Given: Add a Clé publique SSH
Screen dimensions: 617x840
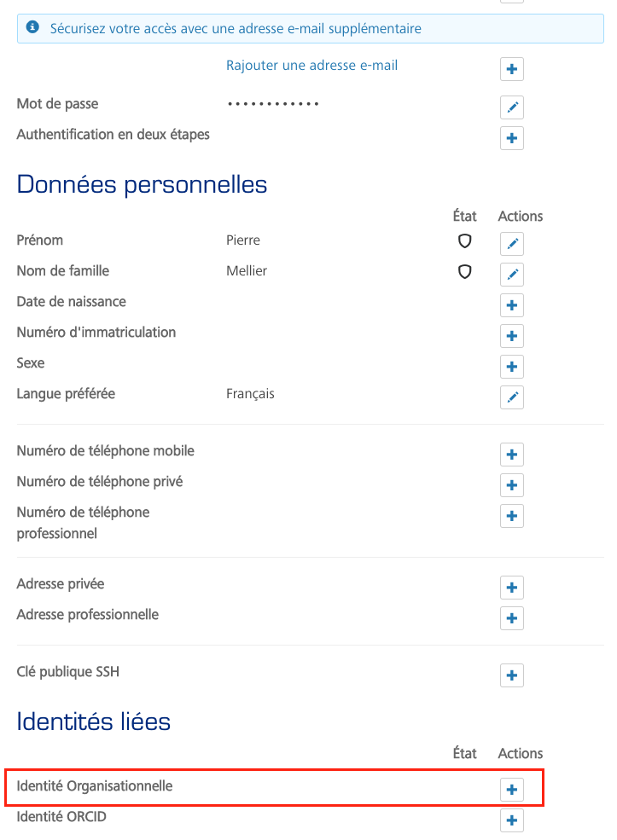Looking at the screenshot, I should tap(511, 675).
